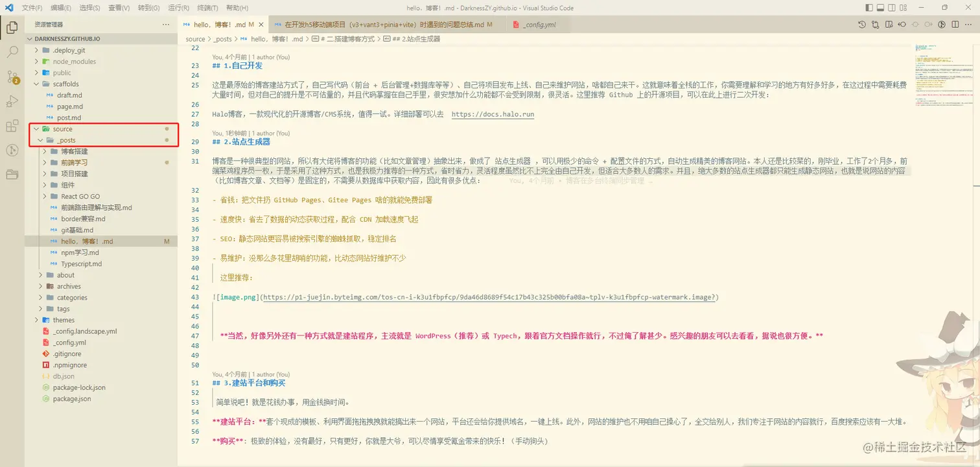Expand the archives folder
The width and height of the screenshot is (980, 467).
[x=100, y=286]
